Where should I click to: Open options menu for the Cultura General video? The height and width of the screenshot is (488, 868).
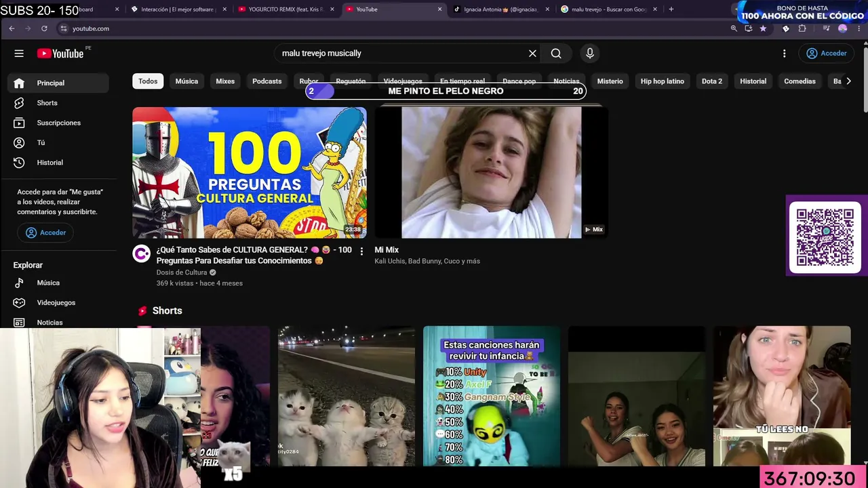click(x=361, y=251)
